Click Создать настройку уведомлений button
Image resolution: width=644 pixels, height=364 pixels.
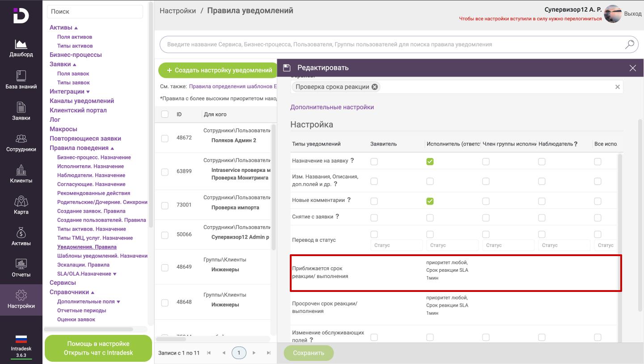(219, 70)
